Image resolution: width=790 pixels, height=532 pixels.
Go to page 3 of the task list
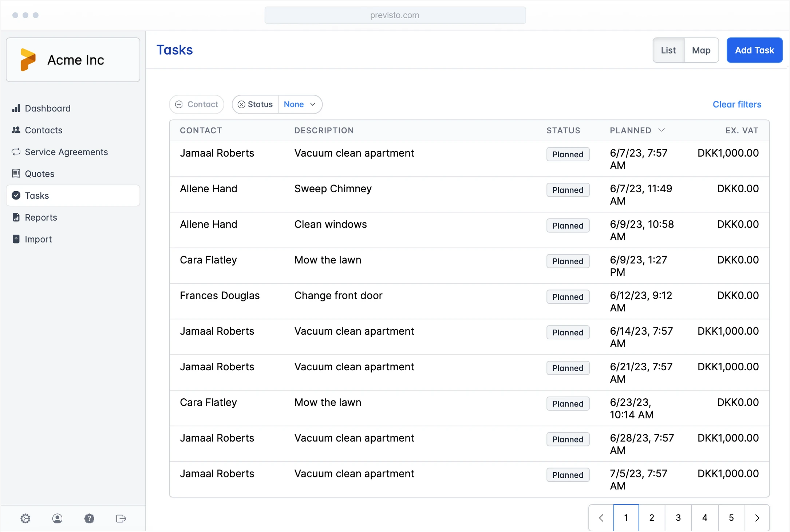pyautogui.click(x=678, y=517)
